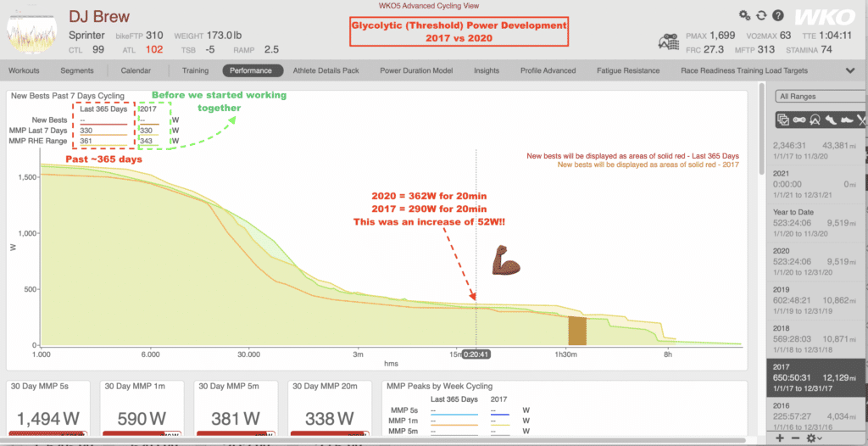Open the Profile Advanced tab
This screenshot has width=868, height=446.
click(x=548, y=70)
